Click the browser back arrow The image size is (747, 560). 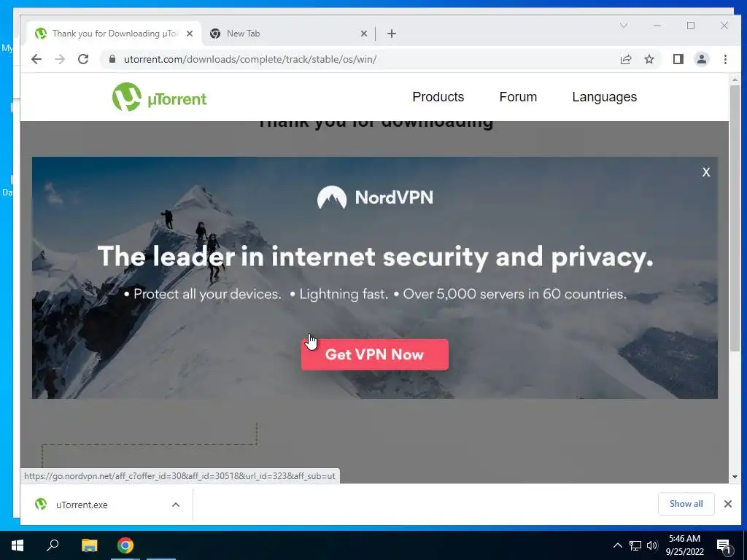36,59
